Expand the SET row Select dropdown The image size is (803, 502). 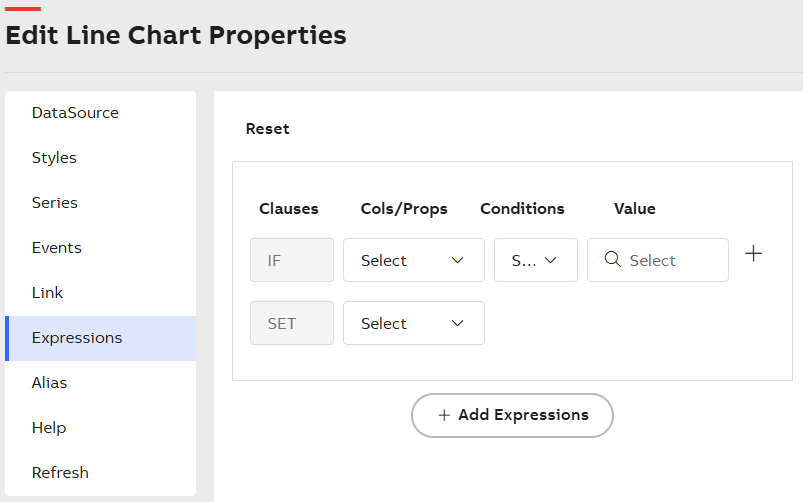click(x=413, y=323)
